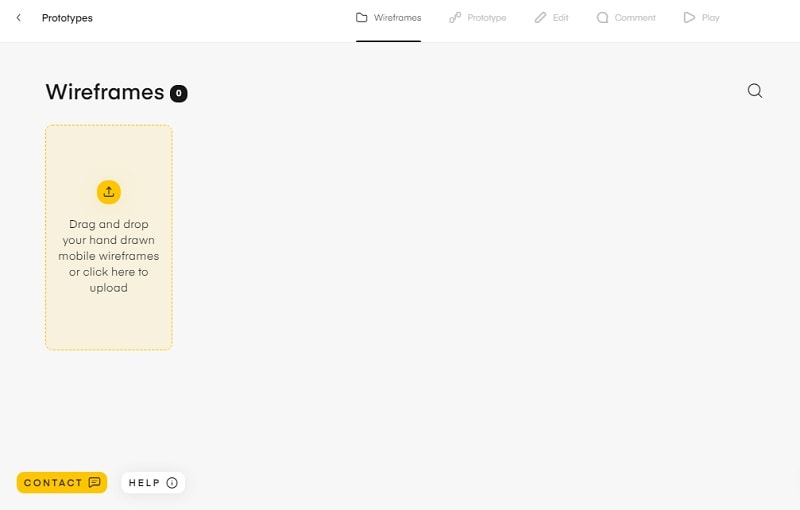Click the Prototypes title in header
Viewport: 800px width, 510px height.
67,18
